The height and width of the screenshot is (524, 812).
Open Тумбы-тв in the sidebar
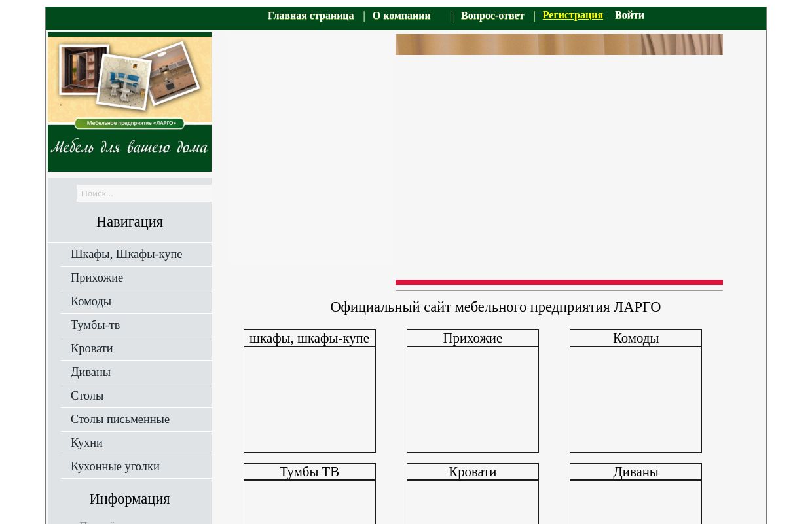(x=96, y=325)
